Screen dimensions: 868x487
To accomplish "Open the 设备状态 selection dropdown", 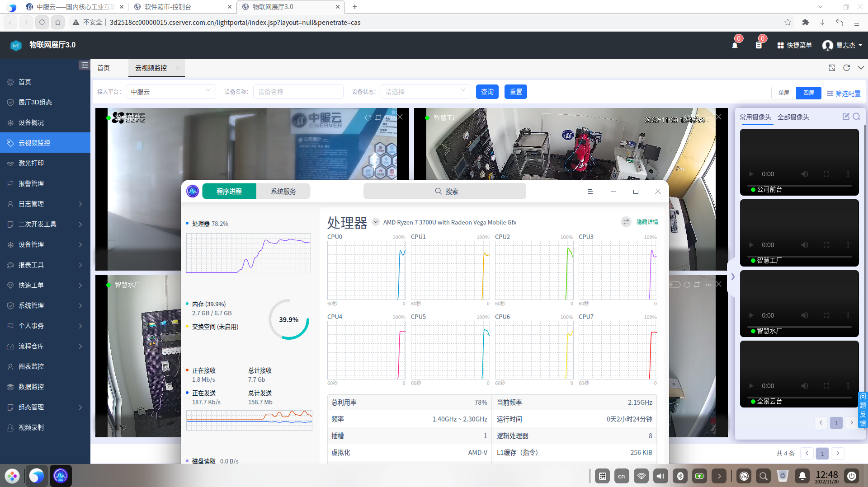I will tap(425, 92).
